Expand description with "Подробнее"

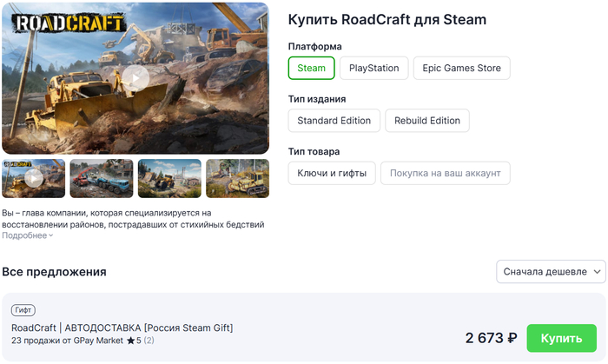tap(27, 235)
